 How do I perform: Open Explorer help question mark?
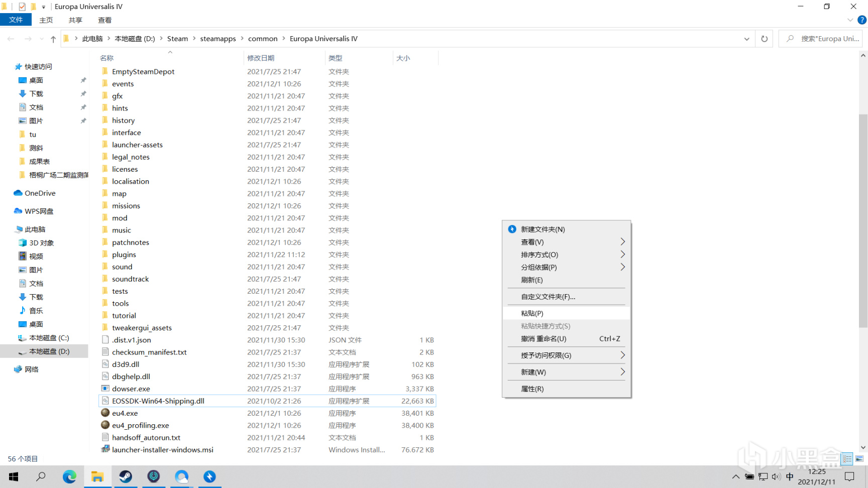pyautogui.click(x=862, y=20)
